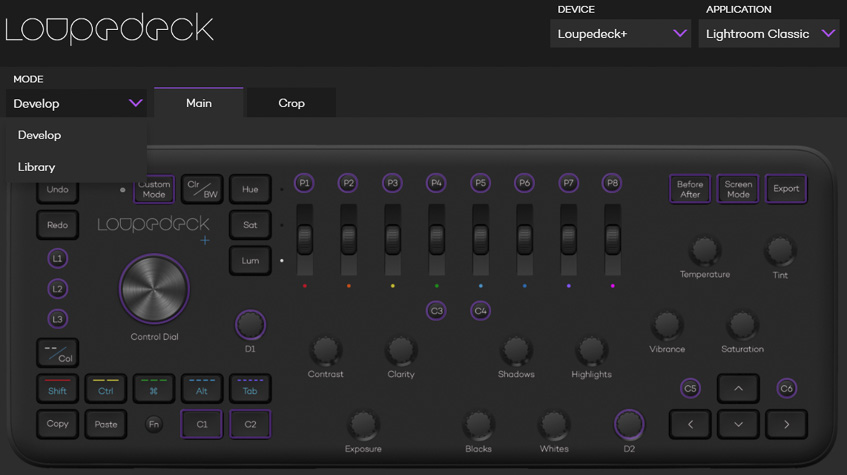Click the P8 preset button
This screenshot has height=475, width=847.
[612, 183]
